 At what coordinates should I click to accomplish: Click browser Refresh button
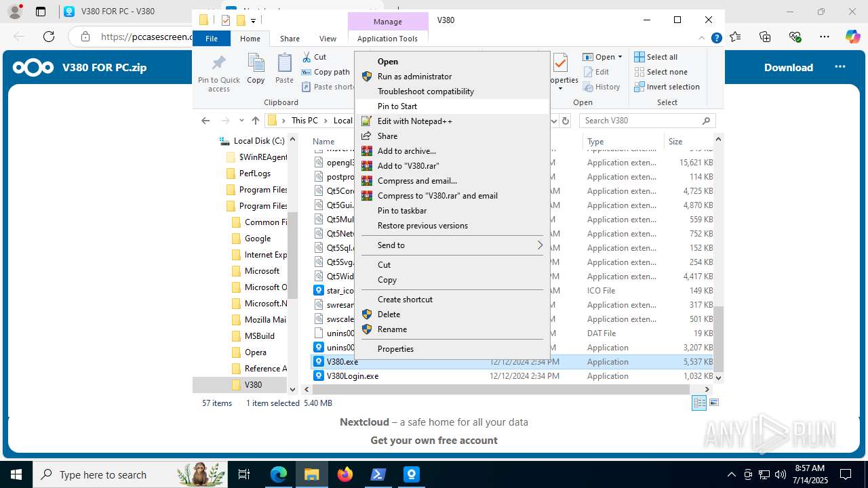[x=48, y=37]
